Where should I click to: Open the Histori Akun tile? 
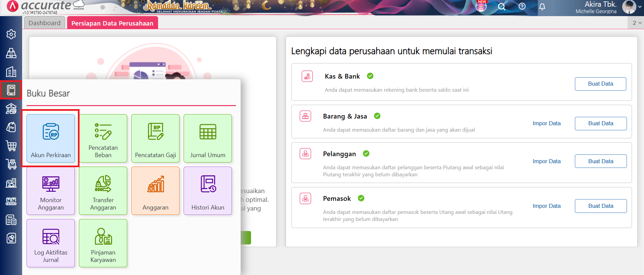point(207,191)
